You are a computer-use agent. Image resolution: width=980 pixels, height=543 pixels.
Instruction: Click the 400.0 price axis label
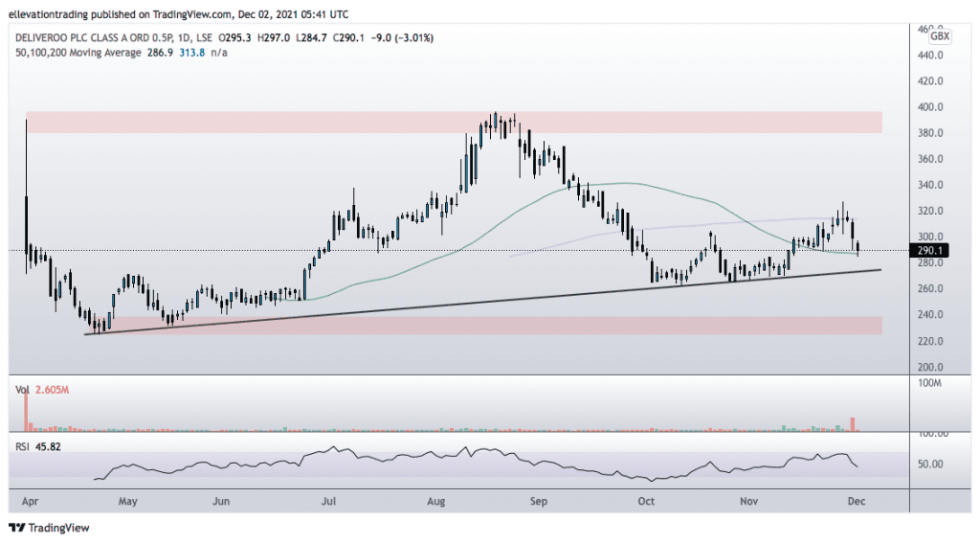(x=930, y=107)
